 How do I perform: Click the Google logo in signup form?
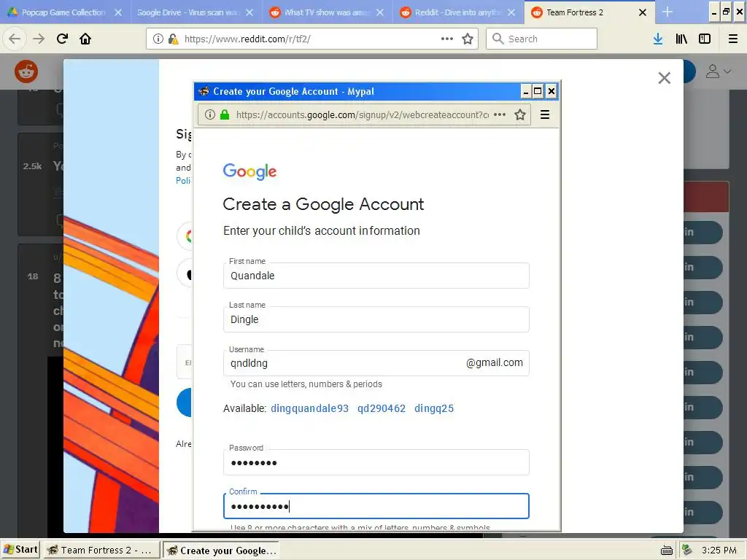click(x=249, y=171)
